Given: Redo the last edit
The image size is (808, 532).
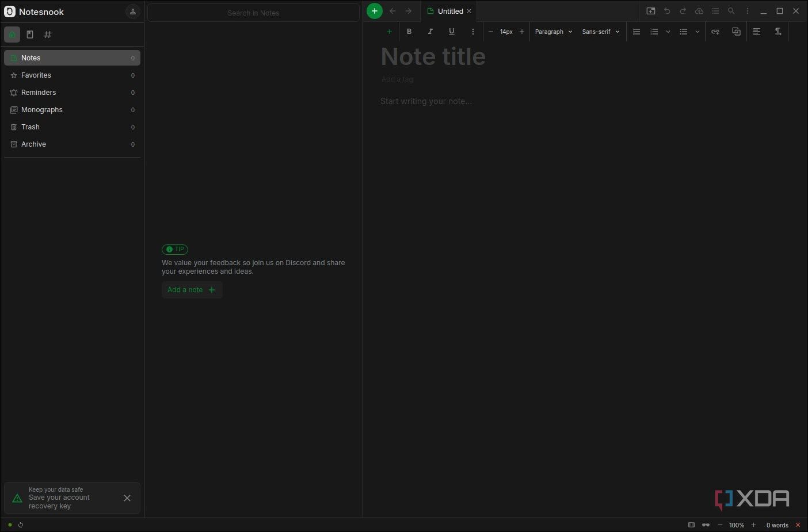Looking at the screenshot, I should click(683, 11).
